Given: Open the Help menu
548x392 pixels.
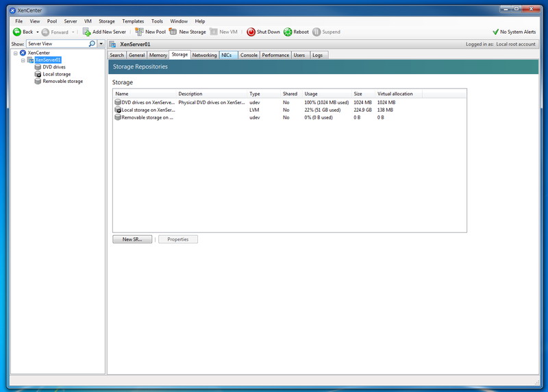Looking at the screenshot, I should (x=200, y=21).
